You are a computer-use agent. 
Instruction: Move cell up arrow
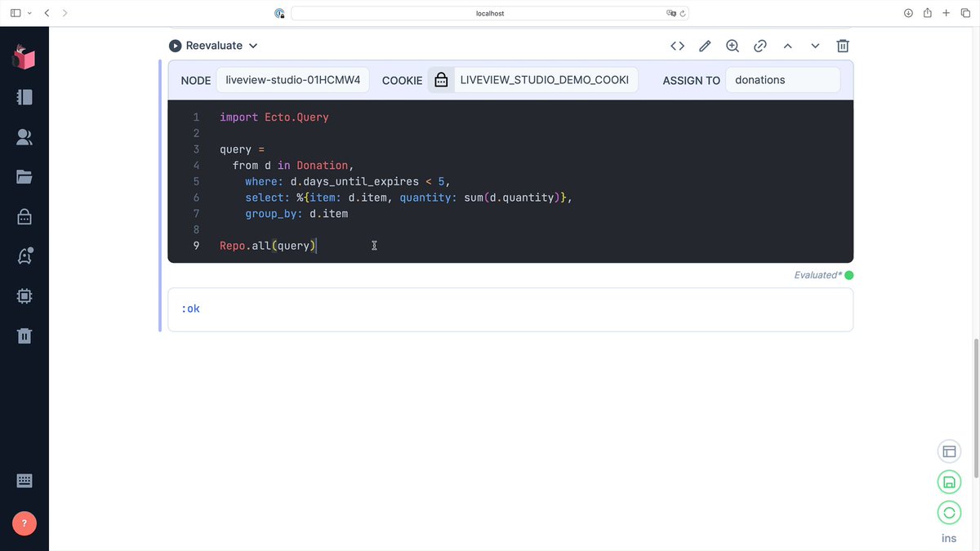coord(787,46)
